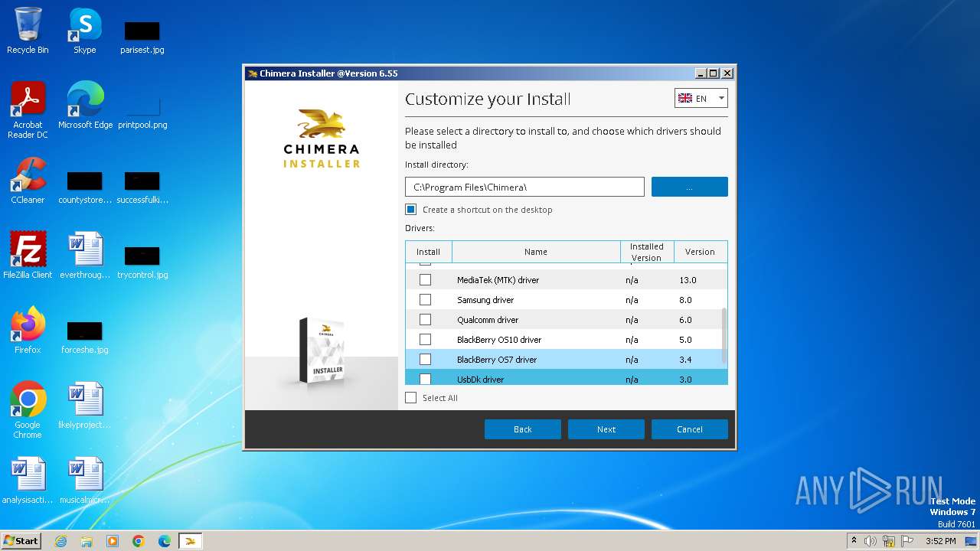Click the 3:52 PM taskbar clock
This screenshot has height=551, width=980.
(x=941, y=541)
